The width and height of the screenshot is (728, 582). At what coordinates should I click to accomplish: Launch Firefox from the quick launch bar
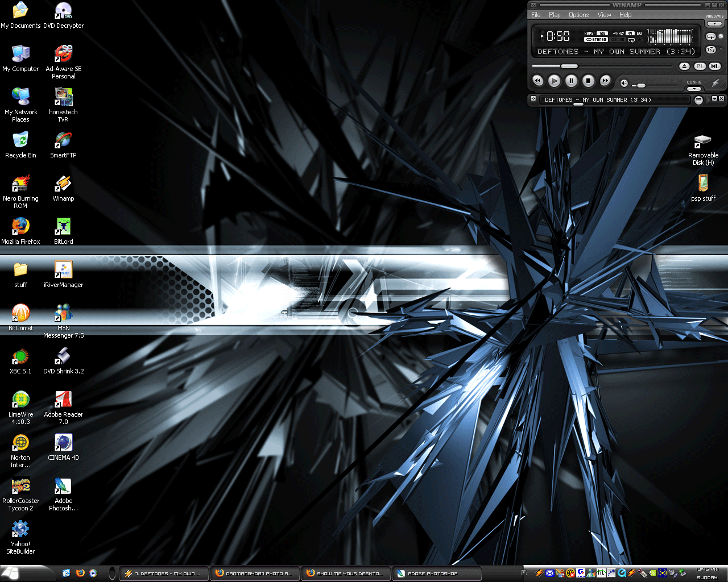80,573
